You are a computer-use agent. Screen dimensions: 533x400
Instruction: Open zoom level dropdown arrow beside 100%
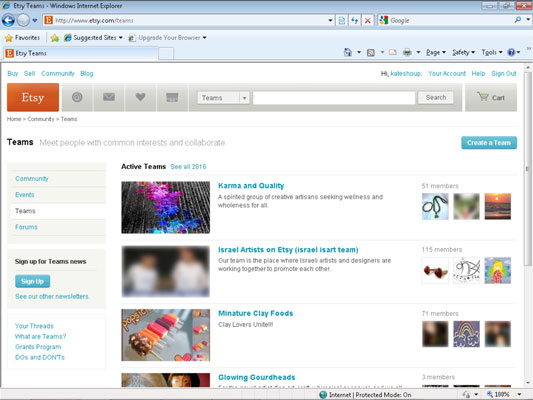519,395
